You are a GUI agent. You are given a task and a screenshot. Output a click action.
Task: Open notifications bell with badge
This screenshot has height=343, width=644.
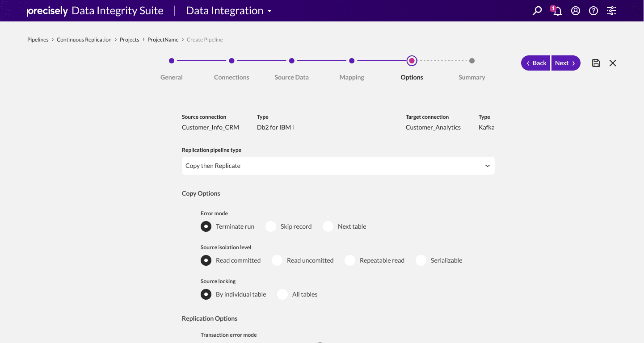point(557,11)
